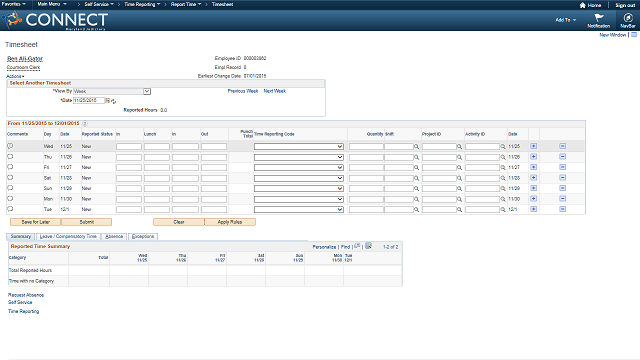Open Time Reporting Code dropdown for Tue 12/1
This screenshot has width=640, height=360.
click(x=299, y=209)
